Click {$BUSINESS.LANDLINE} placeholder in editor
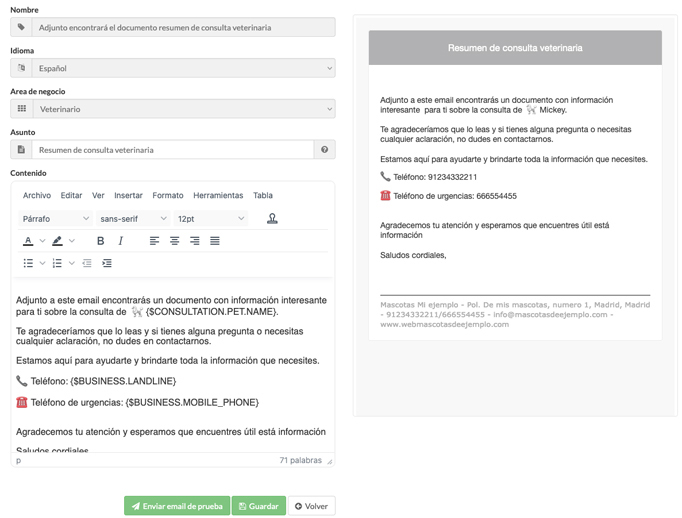Image resolution: width=682 pixels, height=518 pixels. coord(123,381)
